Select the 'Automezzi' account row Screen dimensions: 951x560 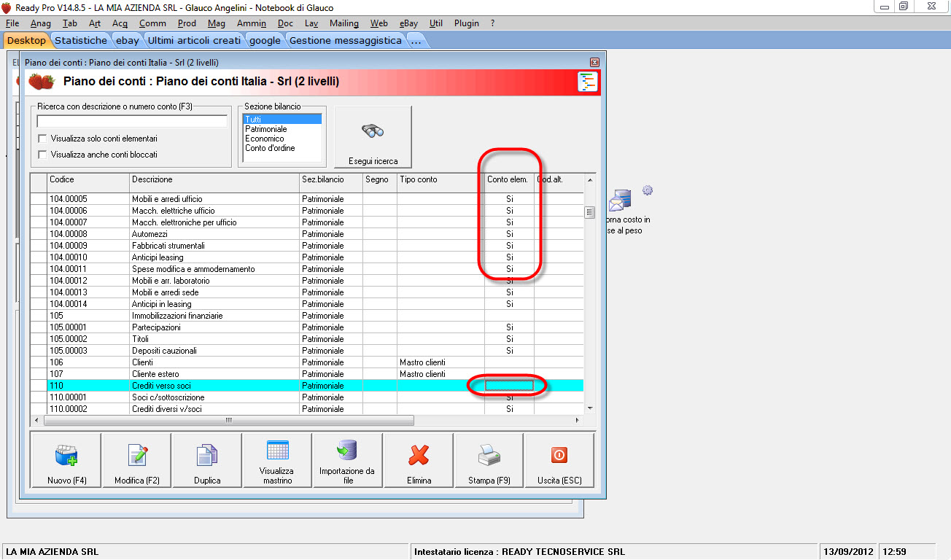[306, 234]
